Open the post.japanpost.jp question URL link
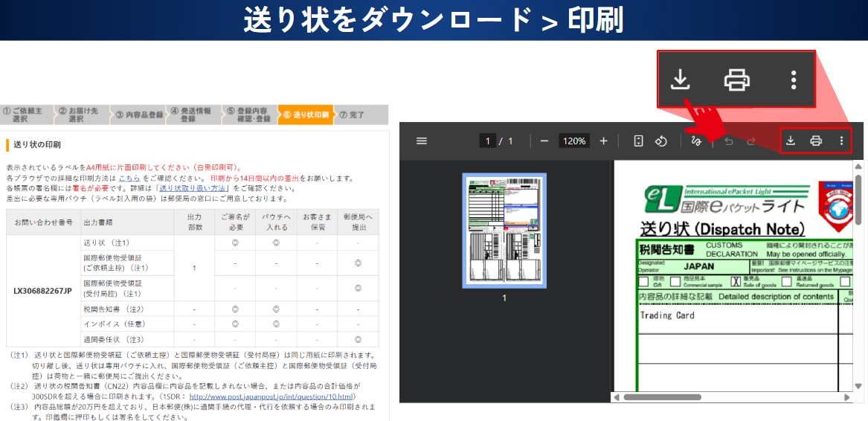The image size is (868, 421). [x=281, y=396]
